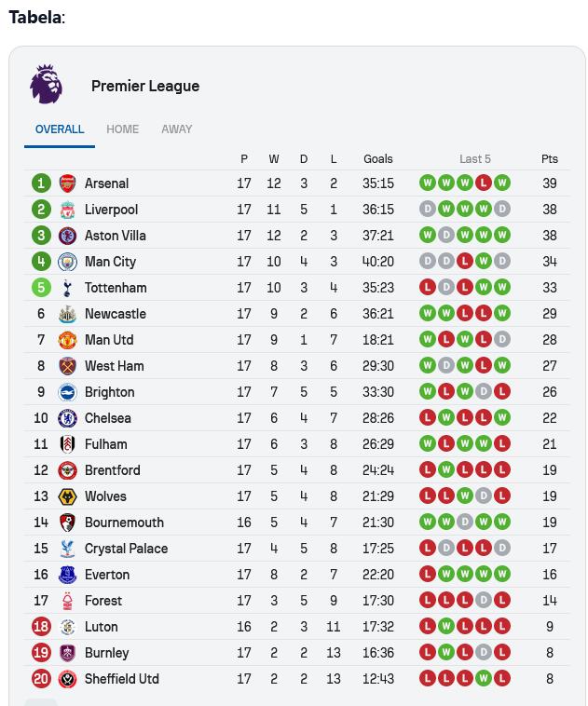Click the Pts column header
The width and height of the screenshot is (588, 706).
click(x=549, y=159)
